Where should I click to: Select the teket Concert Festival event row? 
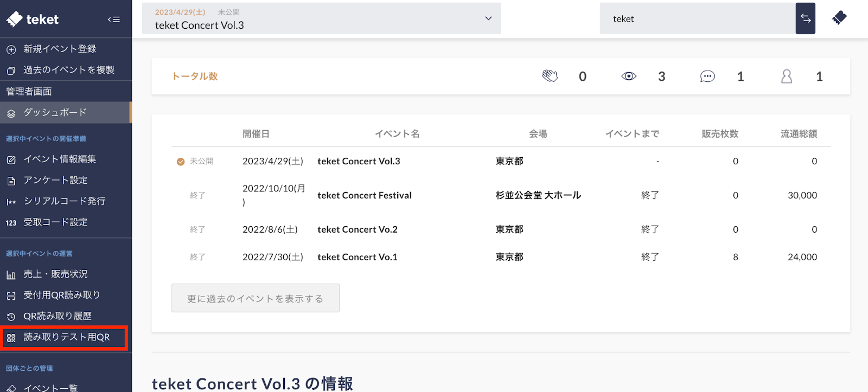tap(501, 195)
